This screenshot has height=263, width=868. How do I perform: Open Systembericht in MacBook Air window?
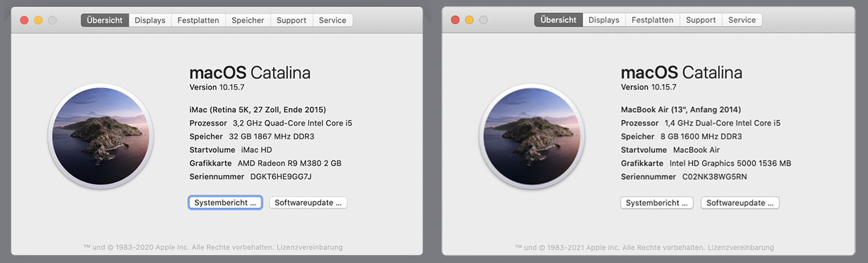(x=657, y=203)
